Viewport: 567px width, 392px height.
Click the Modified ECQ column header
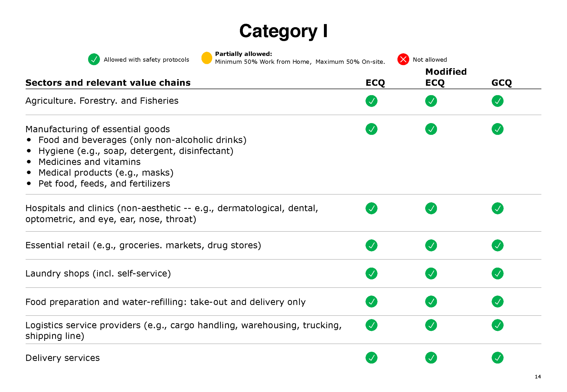click(446, 77)
